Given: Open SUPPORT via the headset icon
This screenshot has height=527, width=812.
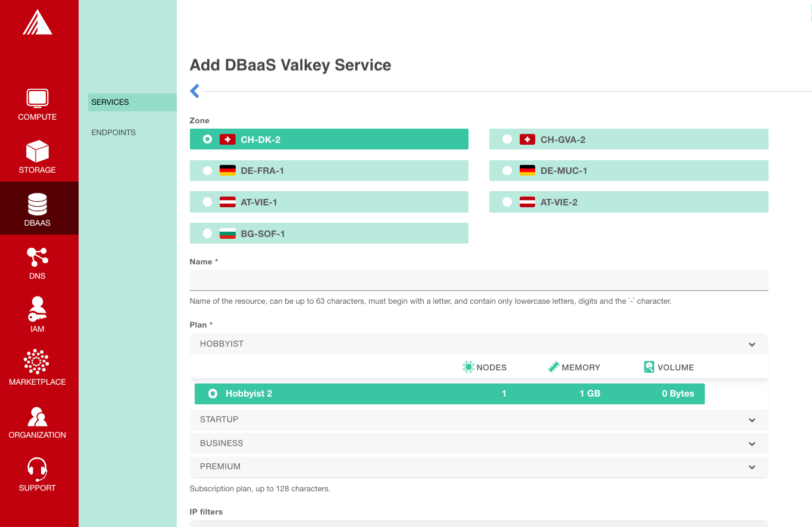Looking at the screenshot, I should pos(37,473).
